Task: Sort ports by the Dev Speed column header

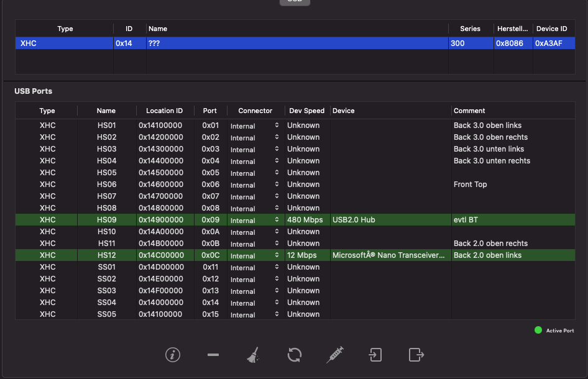Action: click(x=306, y=111)
